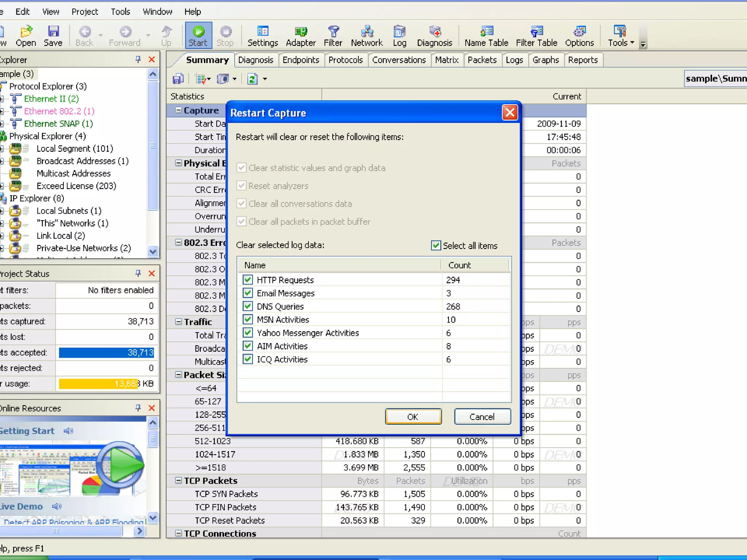This screenshot has height=560, width=747.
Task: Switch to the Protocols tab
Action: (x=345, y=60)
